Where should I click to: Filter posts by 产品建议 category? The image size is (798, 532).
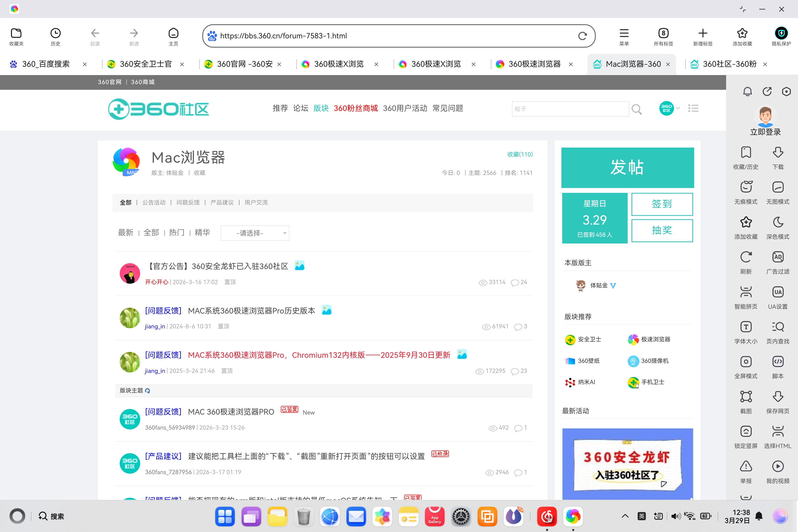pyautogui.click(x=222, y=203)
